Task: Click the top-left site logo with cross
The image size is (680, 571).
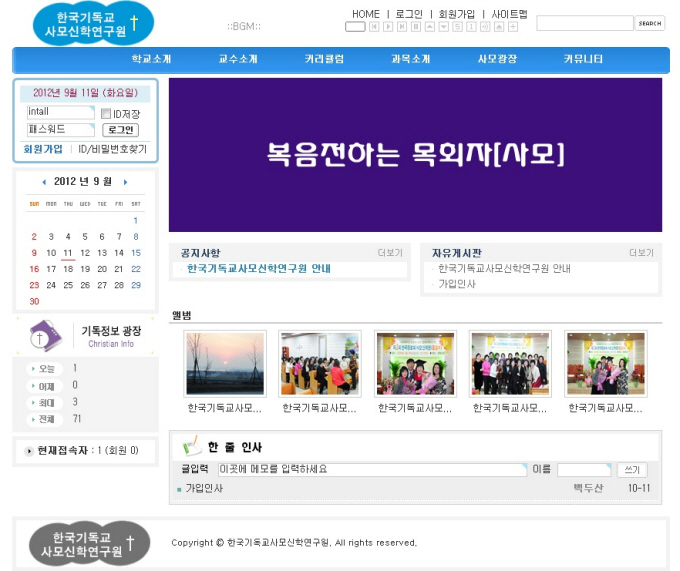Action: 93,24
